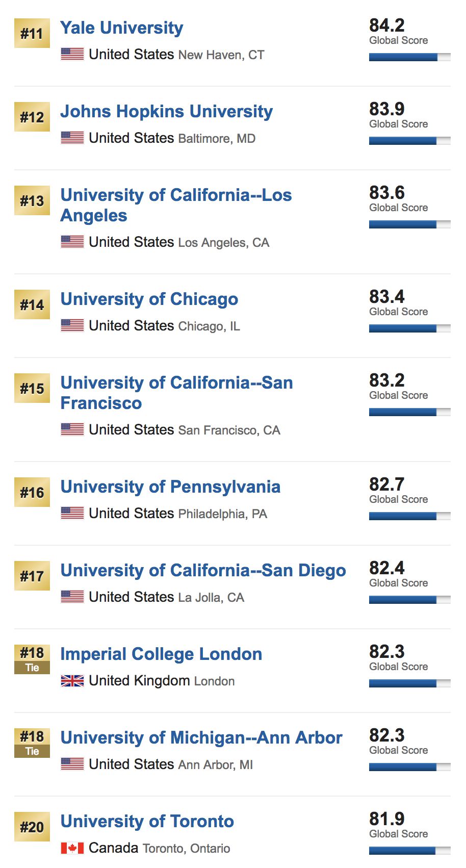466x868 pixels.
Task: Click the #11 rank badge
Action: [x=32, y=34]
